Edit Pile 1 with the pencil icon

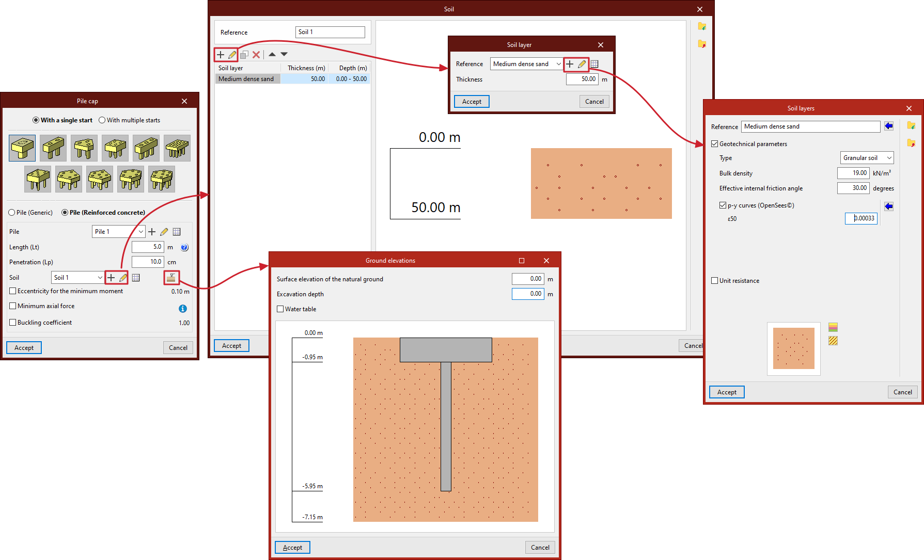164,232
